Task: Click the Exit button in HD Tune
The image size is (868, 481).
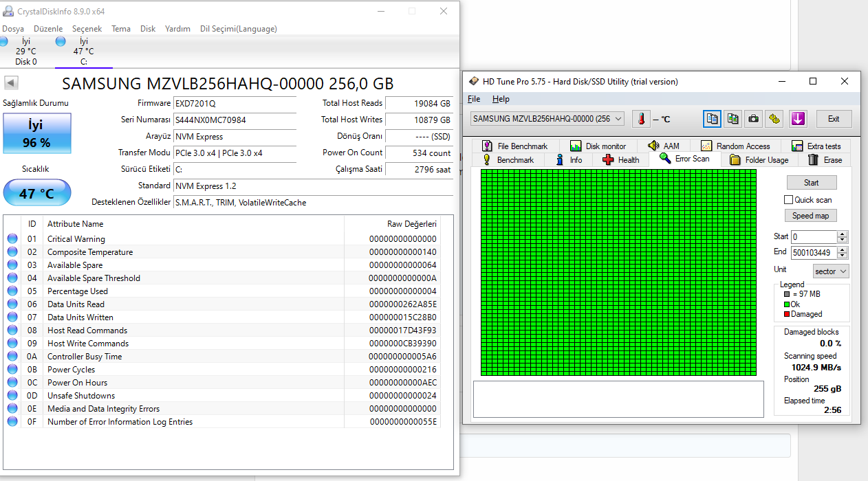Action: coord(834,119)
